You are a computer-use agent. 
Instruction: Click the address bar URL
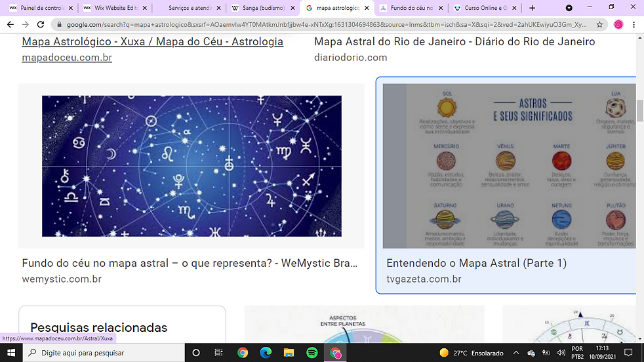click(327, 25)
